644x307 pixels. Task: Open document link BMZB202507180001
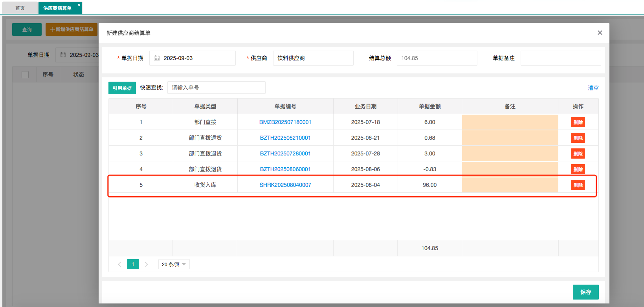(x=285, y=122)
